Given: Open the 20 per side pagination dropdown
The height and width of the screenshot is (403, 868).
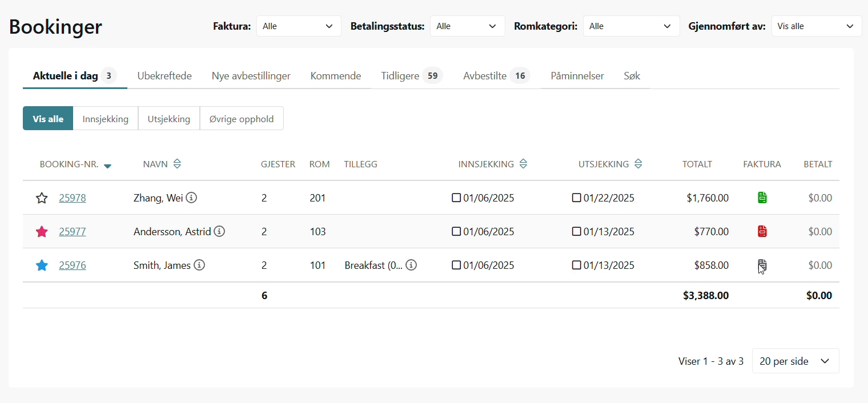Looking at the screenshot, I should point(795,361).
